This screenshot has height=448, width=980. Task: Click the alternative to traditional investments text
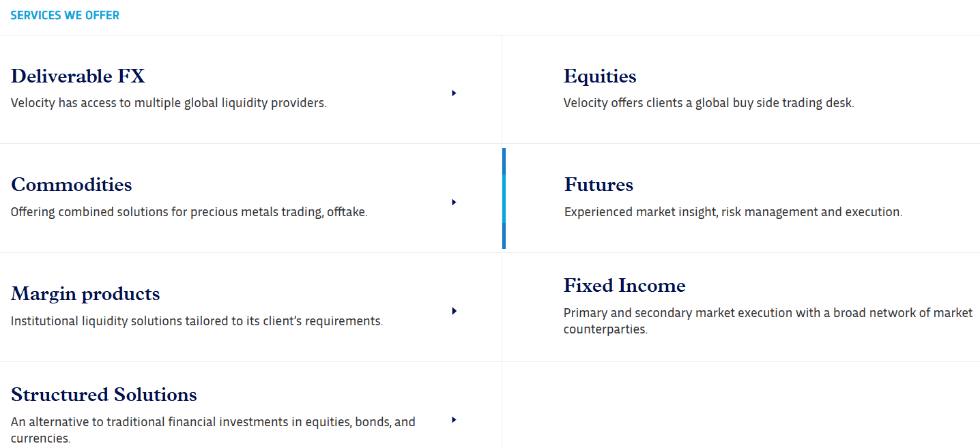tap(213, 430)
